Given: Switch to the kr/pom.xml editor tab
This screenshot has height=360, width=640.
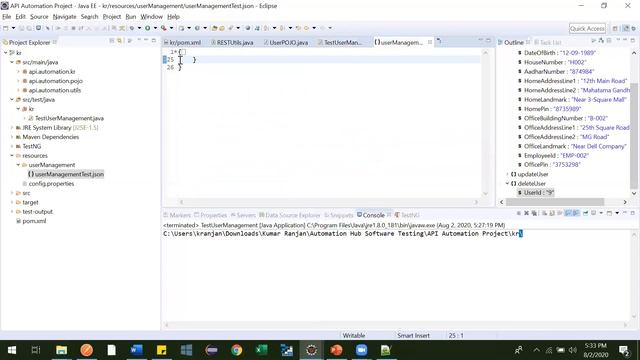Looking at the screenshot, I should 182,42.
